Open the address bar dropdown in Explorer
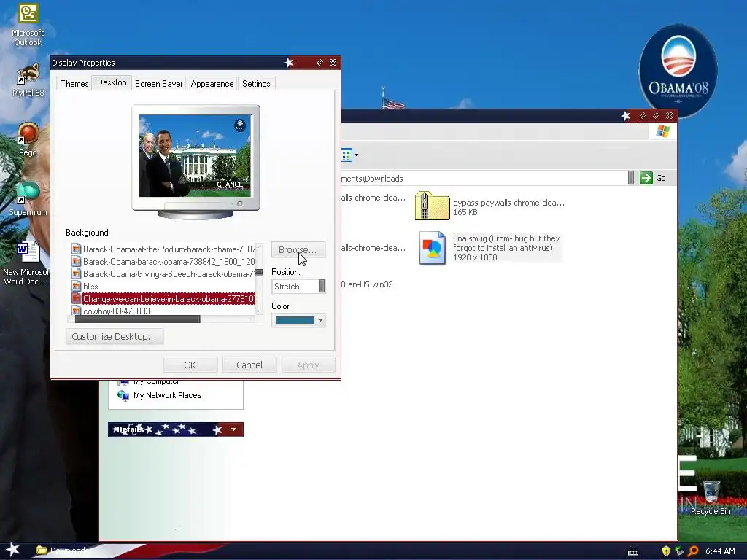The height and width of the screenshot is (560, 747). point(631,178)
